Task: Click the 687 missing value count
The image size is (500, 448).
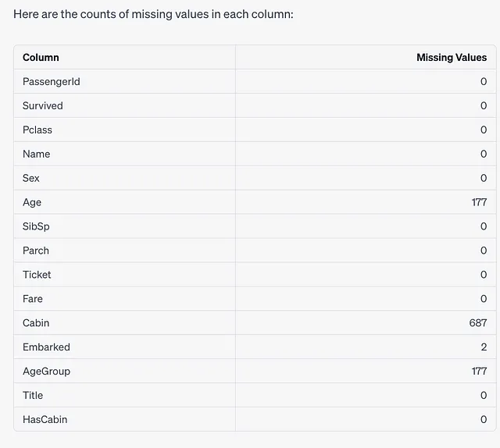Action: coord(478,323)
